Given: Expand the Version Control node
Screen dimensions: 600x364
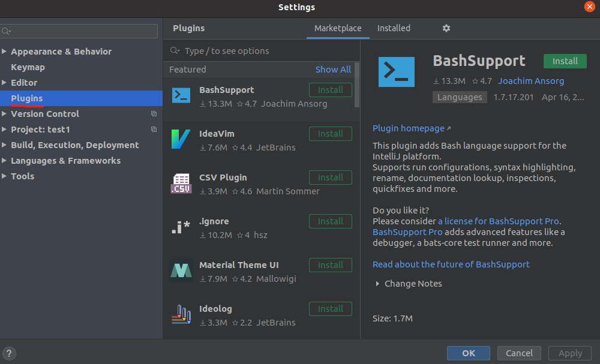Looking at the screenshot, I should 4,113.
